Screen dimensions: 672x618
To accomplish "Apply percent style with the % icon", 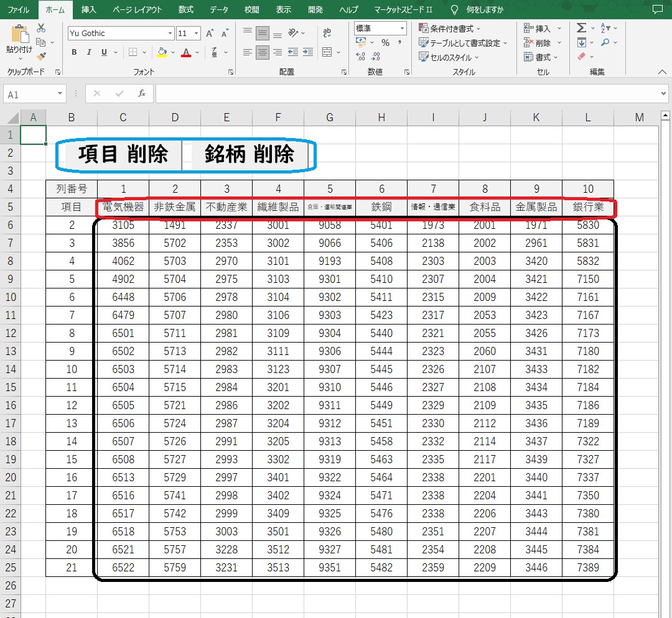I will pos(385,43).
